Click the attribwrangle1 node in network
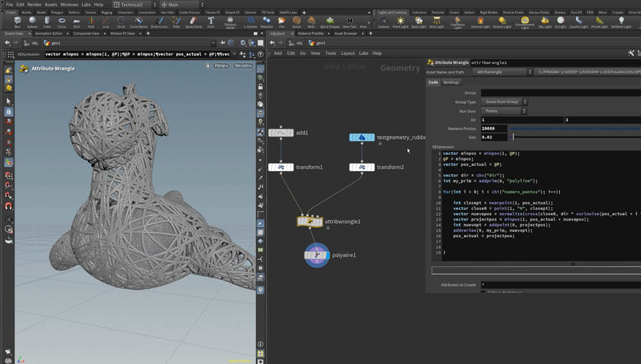The image size is (641, 364). tap(310, 222)
